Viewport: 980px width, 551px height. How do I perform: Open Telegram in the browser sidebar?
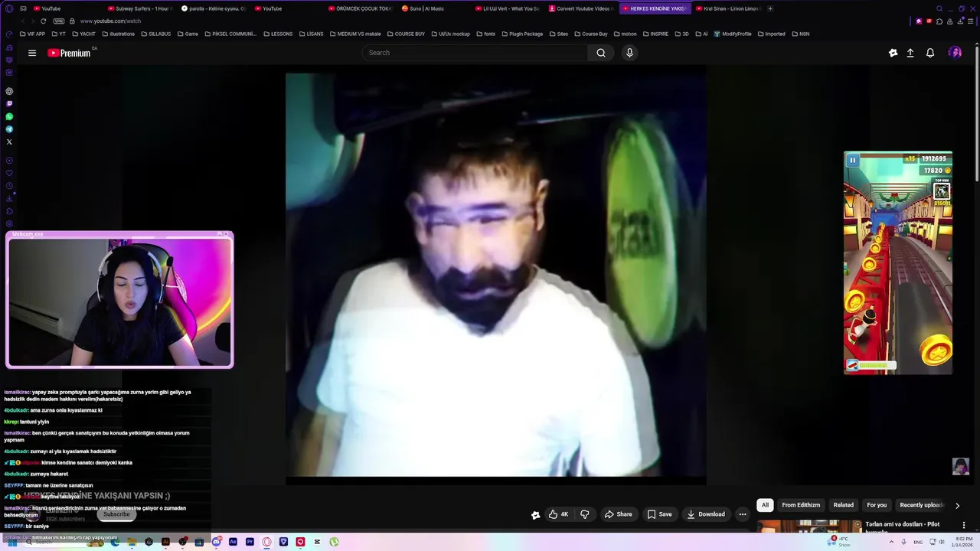[9, 129]
